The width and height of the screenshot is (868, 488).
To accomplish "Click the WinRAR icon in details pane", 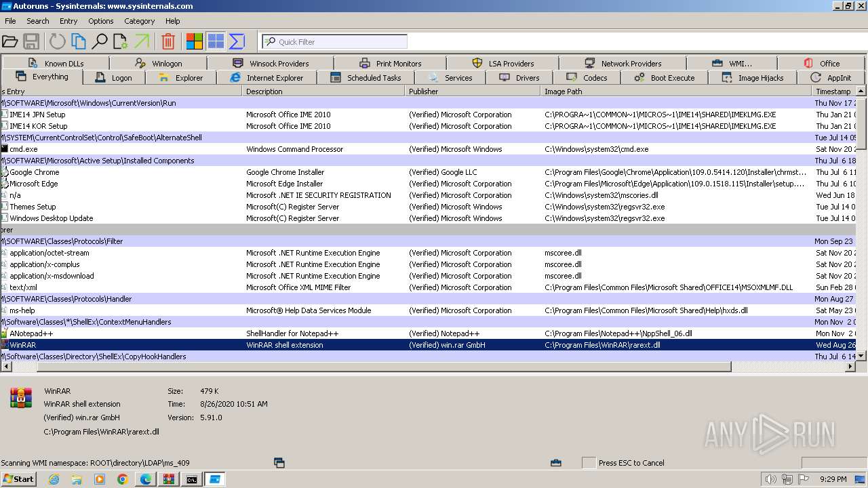I will click(21, 398).
